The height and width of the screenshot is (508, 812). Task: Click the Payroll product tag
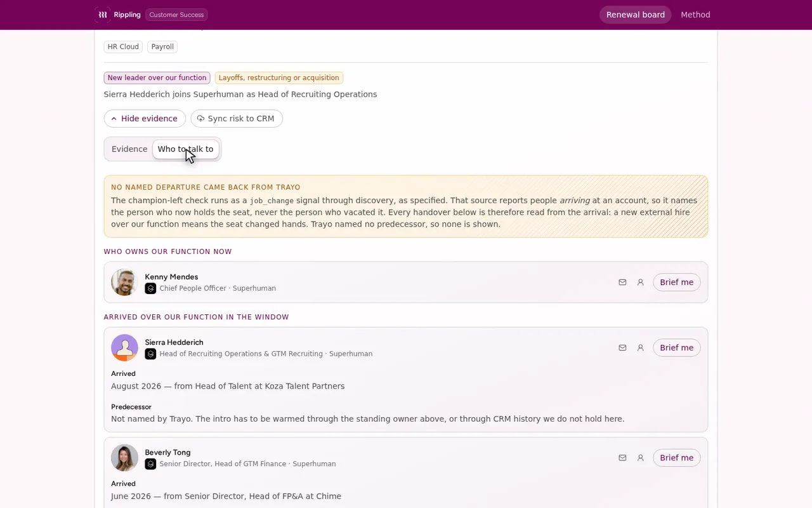click(162, 47)
